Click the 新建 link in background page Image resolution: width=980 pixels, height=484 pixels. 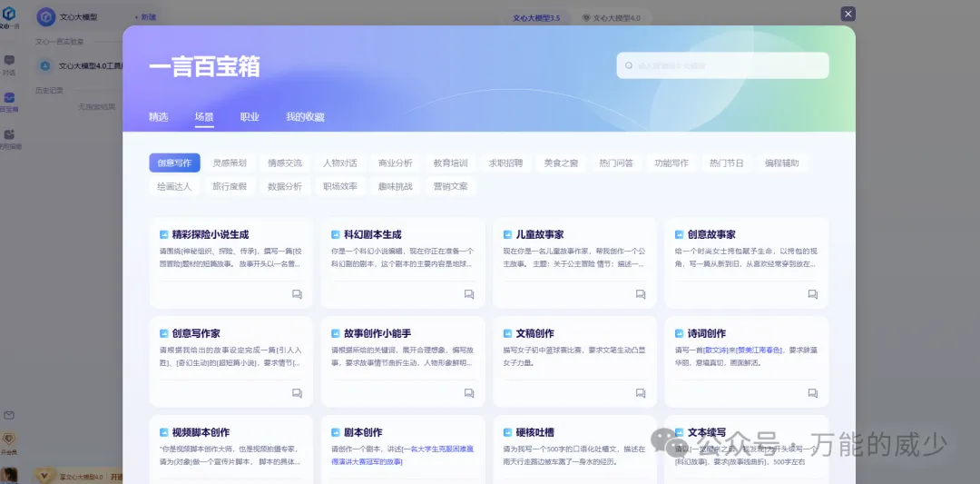click(x=145, y=17)
